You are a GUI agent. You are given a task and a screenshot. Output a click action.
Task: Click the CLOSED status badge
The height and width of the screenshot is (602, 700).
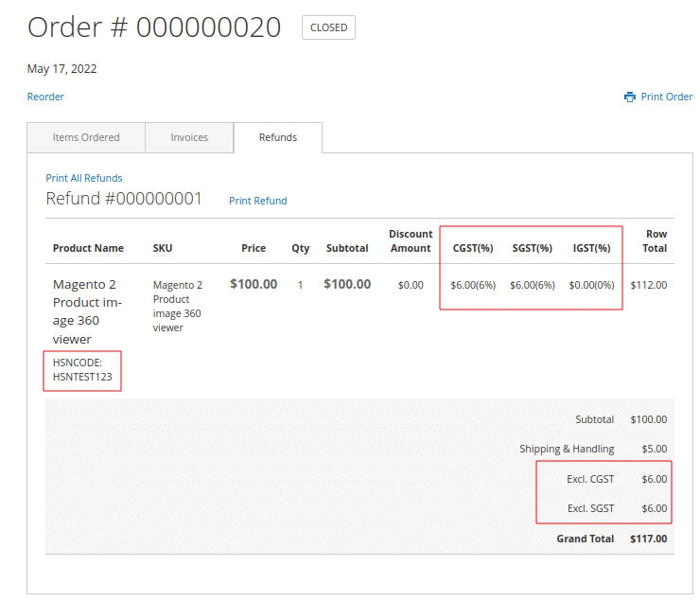[x=328, y=27]
